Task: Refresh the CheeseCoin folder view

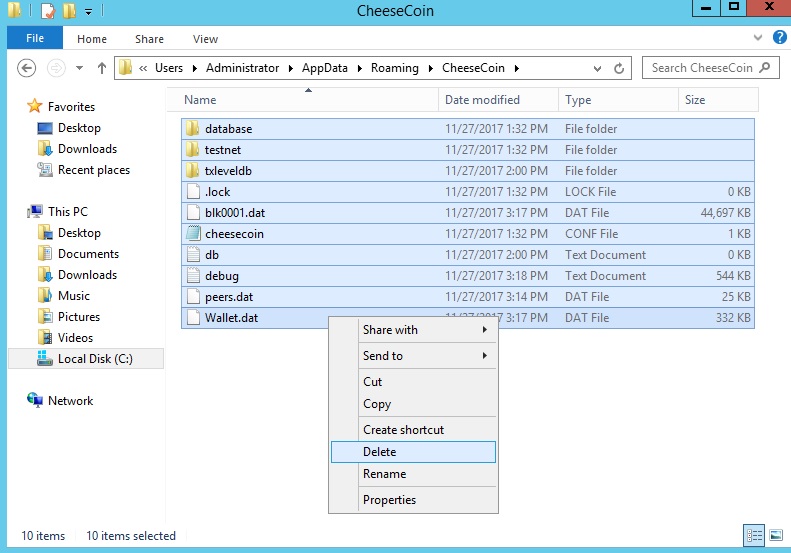Action: (619, 68)
